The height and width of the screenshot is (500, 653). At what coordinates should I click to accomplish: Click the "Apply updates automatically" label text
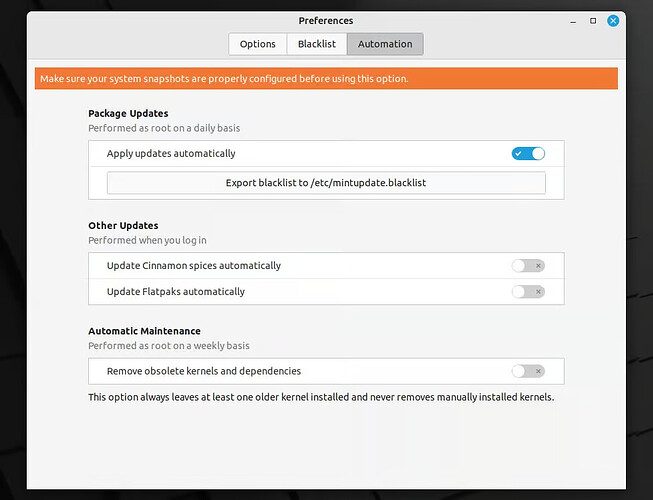point(171,154)
